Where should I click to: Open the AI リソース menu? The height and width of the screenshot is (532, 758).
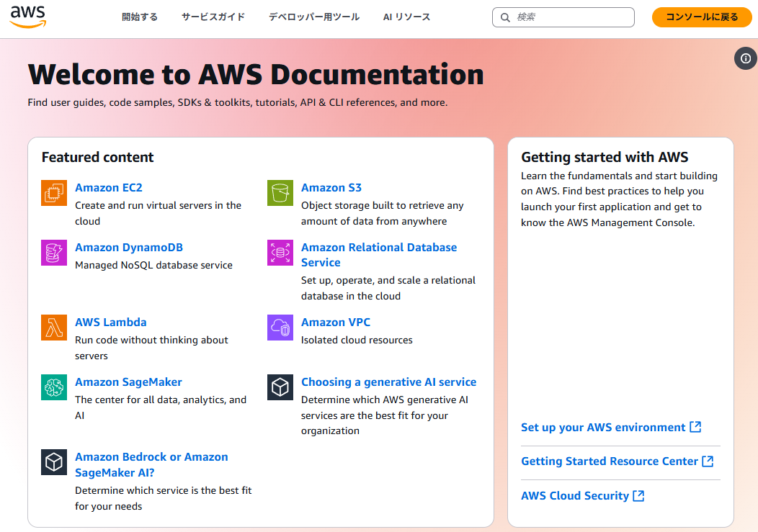[406, 17]
